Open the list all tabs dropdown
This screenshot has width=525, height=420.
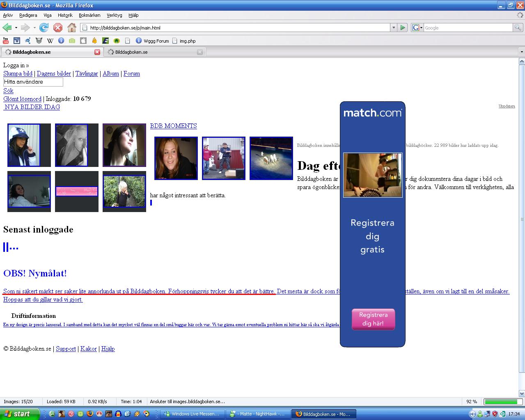pos(522,52)
